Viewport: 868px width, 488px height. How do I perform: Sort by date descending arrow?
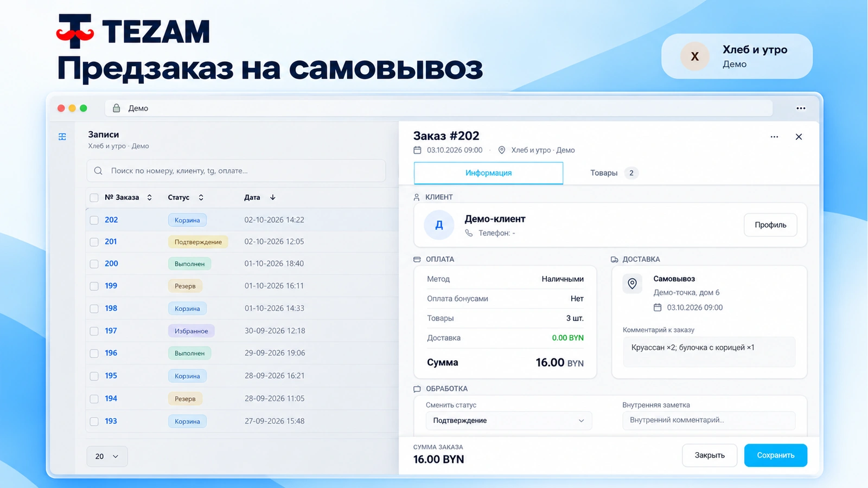point(273,197)
